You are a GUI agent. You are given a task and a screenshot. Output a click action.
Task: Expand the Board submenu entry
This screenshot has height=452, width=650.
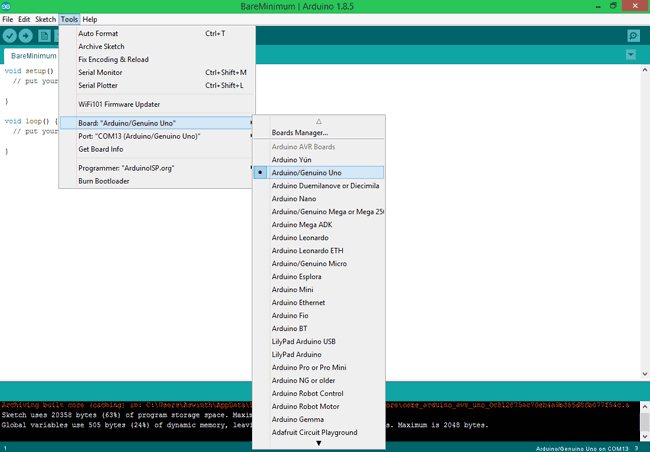157,123
